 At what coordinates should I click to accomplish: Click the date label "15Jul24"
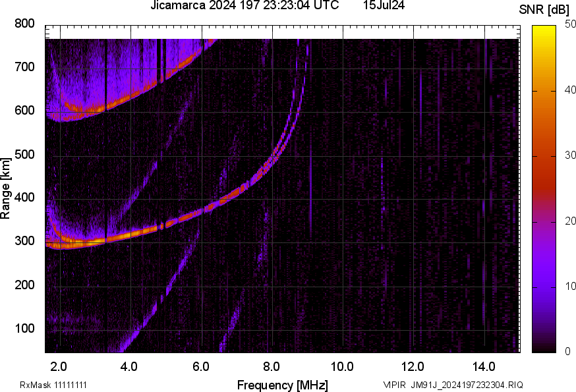384,5
